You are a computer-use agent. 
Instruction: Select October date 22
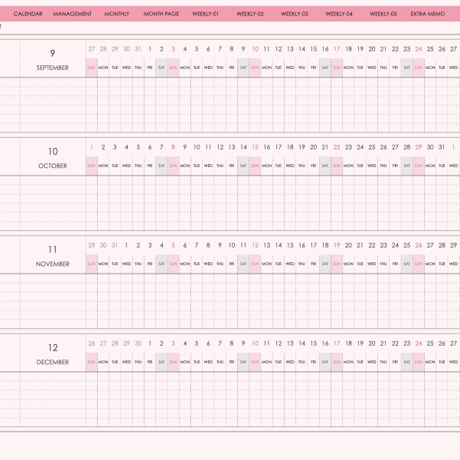[x=337, y=147]
